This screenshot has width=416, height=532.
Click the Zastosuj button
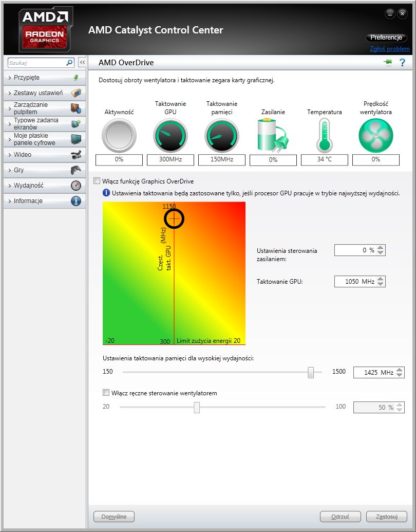[387, 517]
